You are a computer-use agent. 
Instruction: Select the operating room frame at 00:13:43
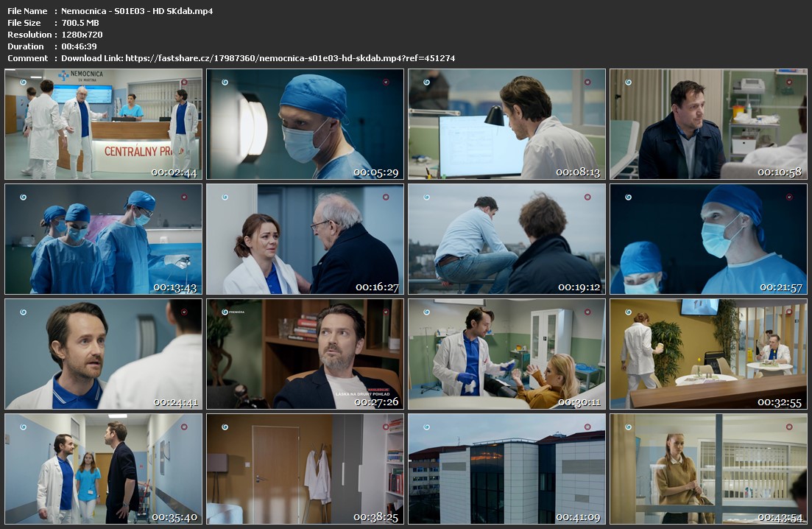103,239
